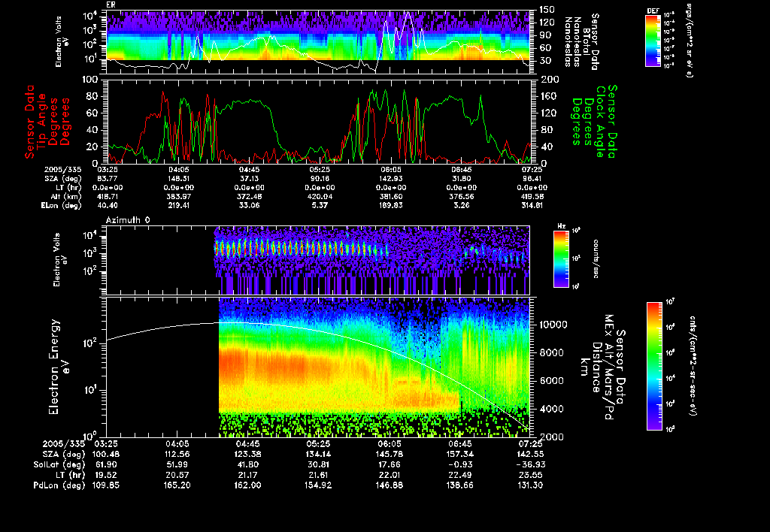Select the lower LT value '19.52'

(x=106, y=475)
